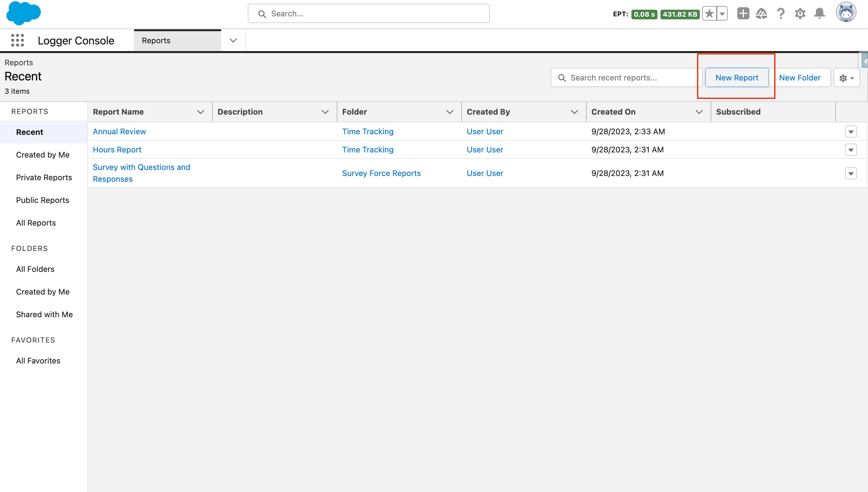Open row actions for Survey with Questions
This screenshot has height=492, width=868.
(x=851, y=173)
